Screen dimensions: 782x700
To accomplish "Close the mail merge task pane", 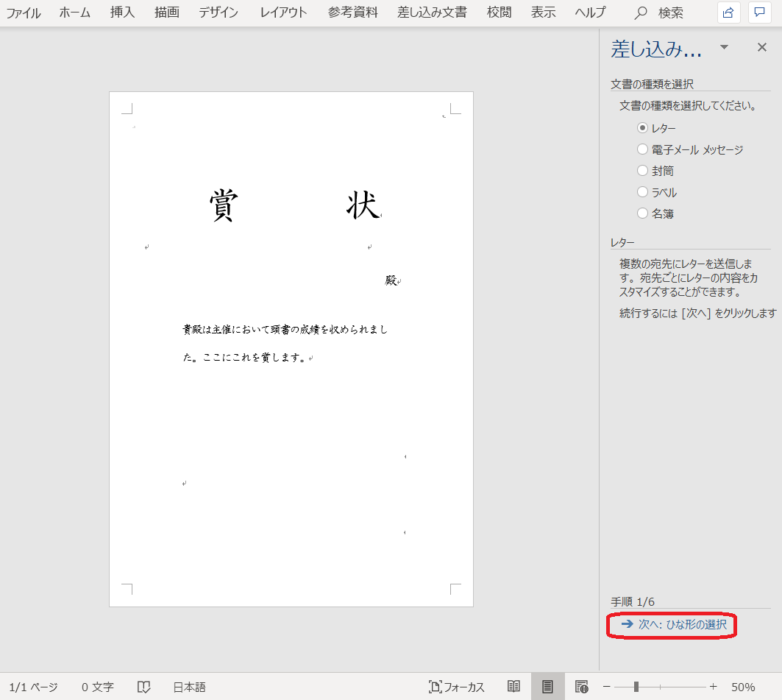I will tap(762, 48).
